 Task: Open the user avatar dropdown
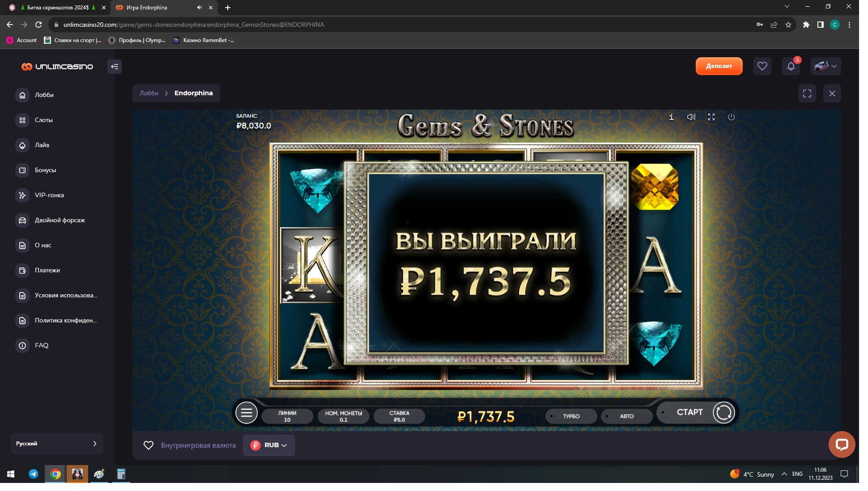pyautogui.click(x=825, y=67)
